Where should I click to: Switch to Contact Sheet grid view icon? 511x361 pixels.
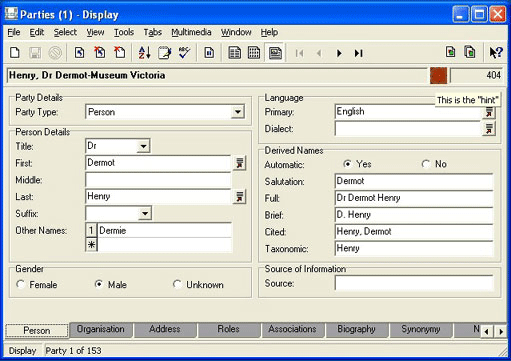click(254, 53)
